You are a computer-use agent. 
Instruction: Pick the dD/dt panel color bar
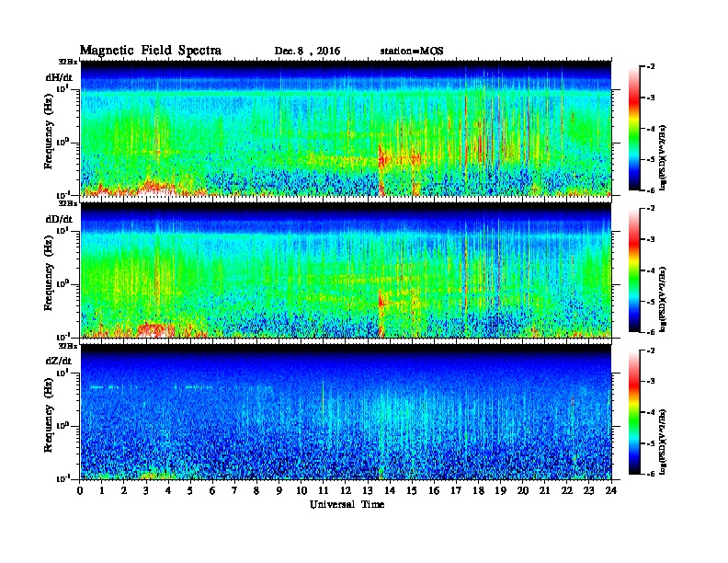pos(633,270)
